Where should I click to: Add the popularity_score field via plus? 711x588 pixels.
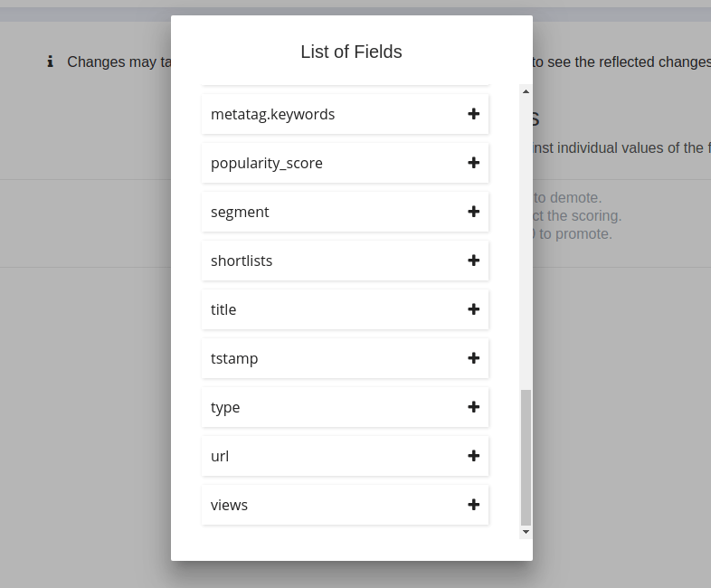pyautogui.click(x=473, y=163)
